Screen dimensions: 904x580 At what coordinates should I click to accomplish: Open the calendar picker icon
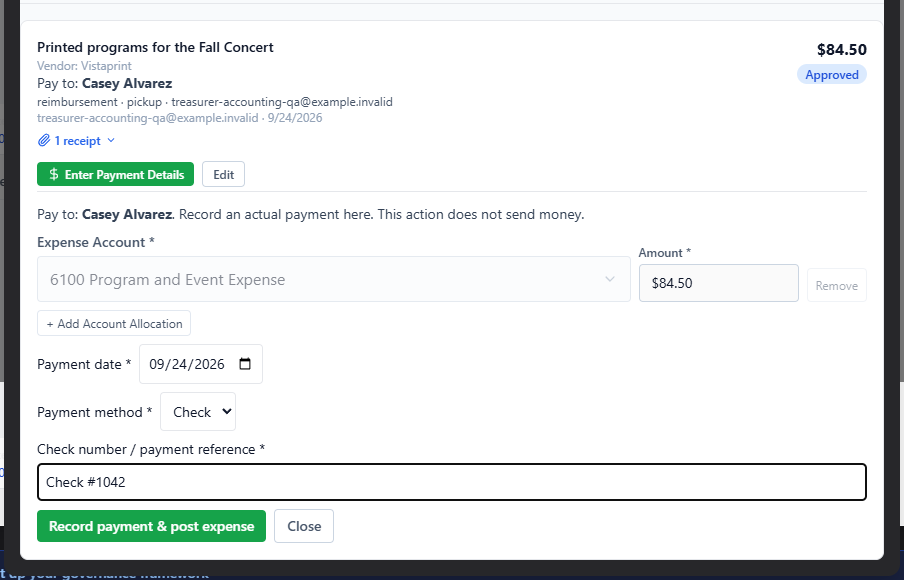point(245,364)
